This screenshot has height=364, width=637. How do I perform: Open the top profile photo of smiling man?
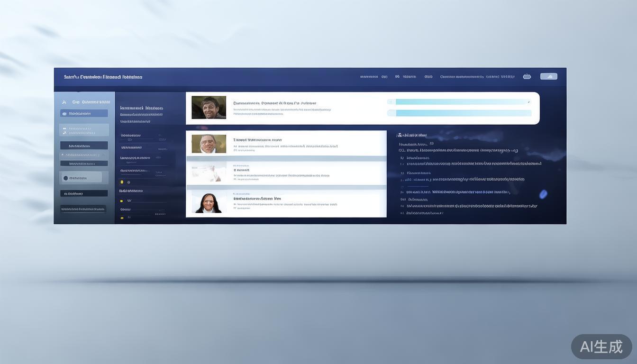[209, 107]
